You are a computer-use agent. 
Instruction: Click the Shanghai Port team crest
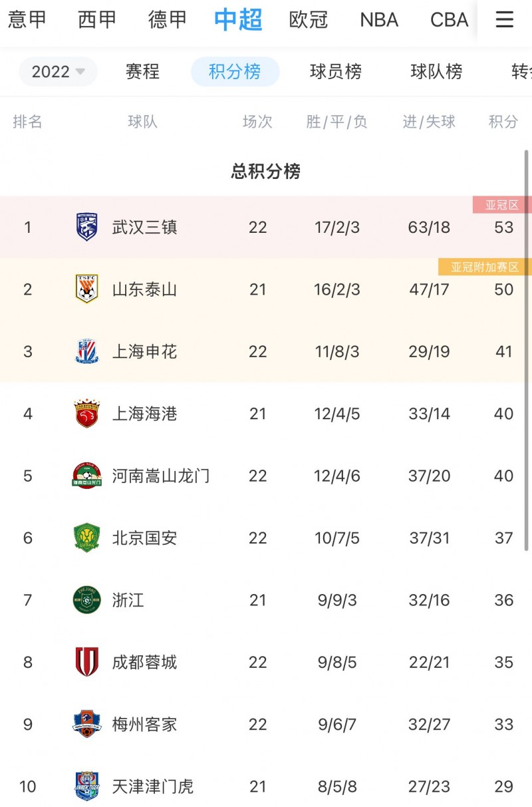85,413
